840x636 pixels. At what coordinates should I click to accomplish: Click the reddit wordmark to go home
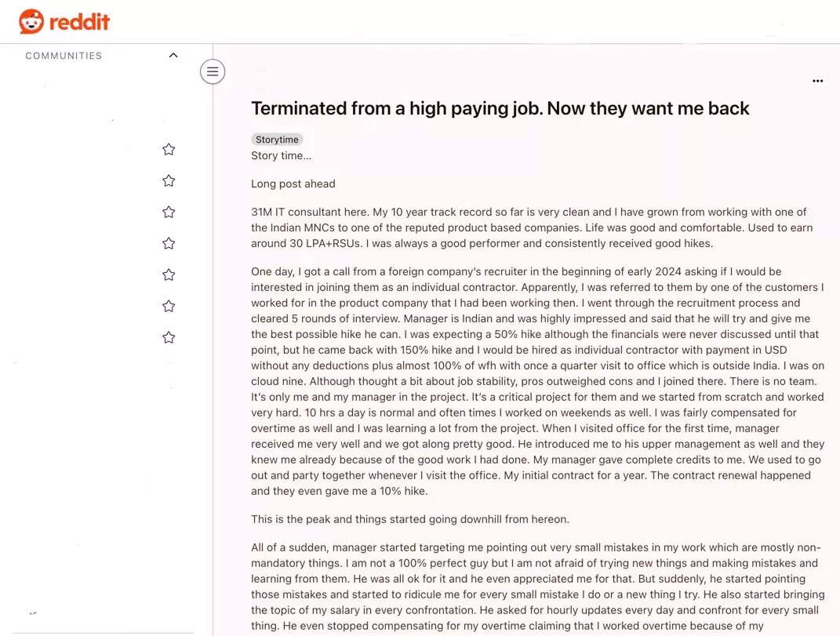click(79, 22)
